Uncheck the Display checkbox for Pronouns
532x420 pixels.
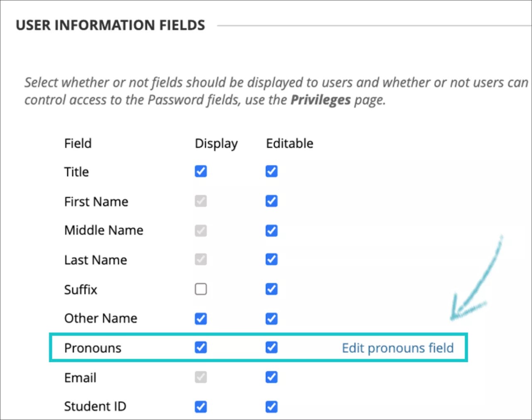point(201,347)
